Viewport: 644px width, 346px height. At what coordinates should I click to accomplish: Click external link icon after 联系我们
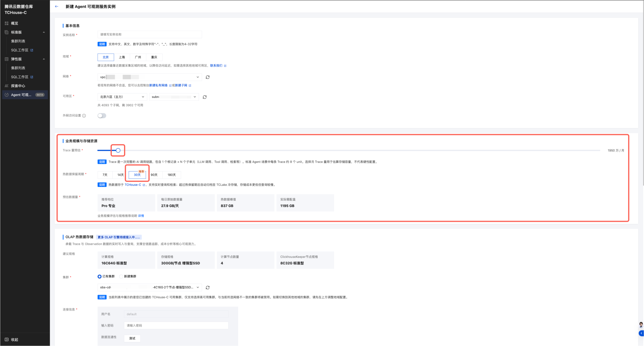click(225, 66)
